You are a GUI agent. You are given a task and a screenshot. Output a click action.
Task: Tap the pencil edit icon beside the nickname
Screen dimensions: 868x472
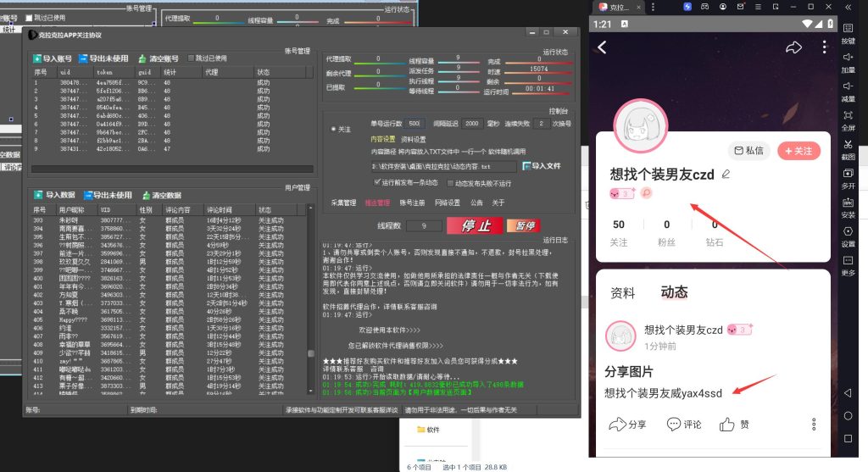pos(725,175)
